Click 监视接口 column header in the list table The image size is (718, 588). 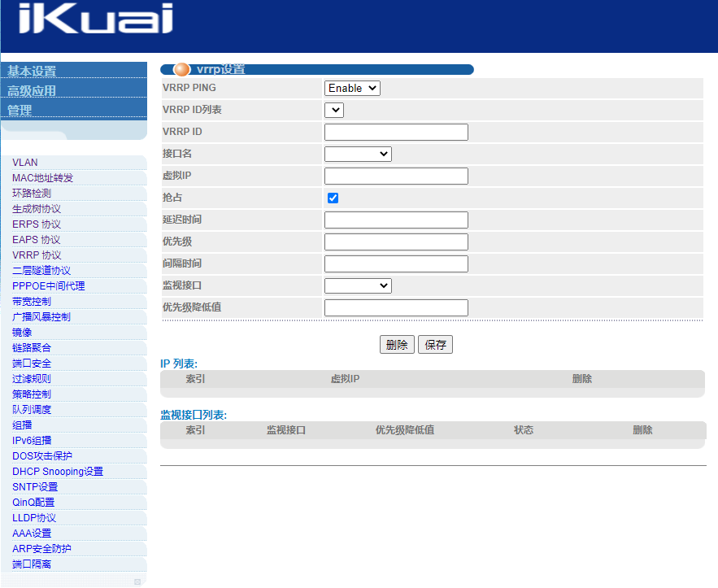coord(286,430)
